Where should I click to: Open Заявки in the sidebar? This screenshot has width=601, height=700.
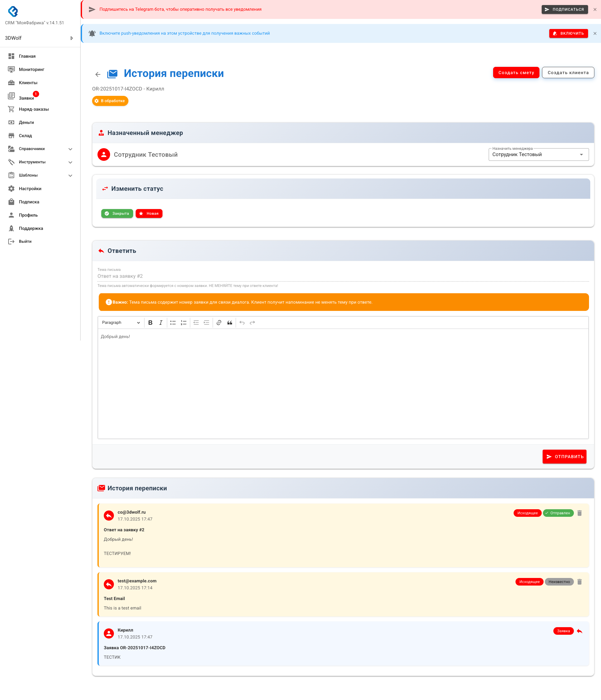[27, 98]
